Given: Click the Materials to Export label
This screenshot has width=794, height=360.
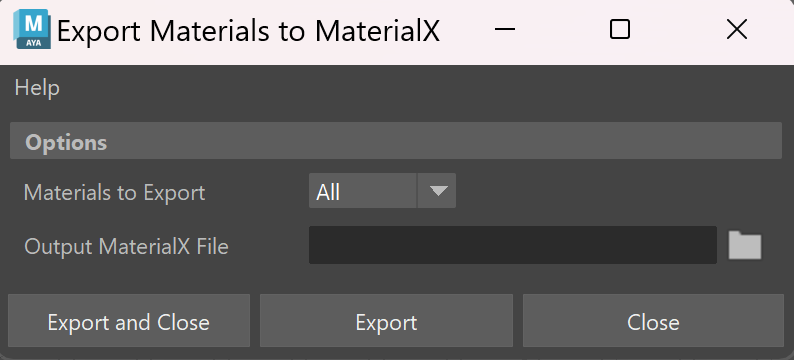Looking at the screenshot, I should click(x=114, y=192).
